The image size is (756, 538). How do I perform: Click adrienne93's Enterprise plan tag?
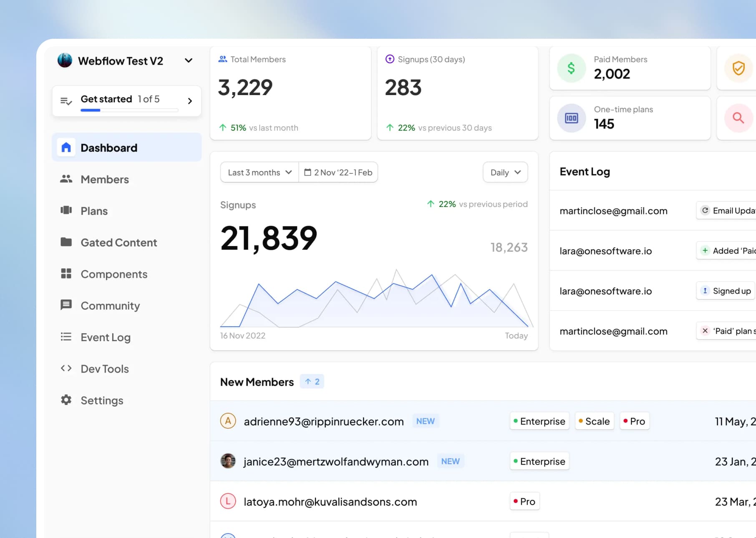(539, 421)
